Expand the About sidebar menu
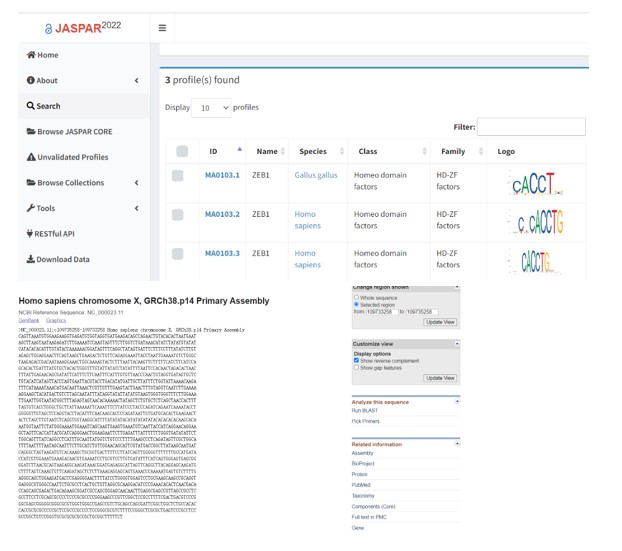 137,81
